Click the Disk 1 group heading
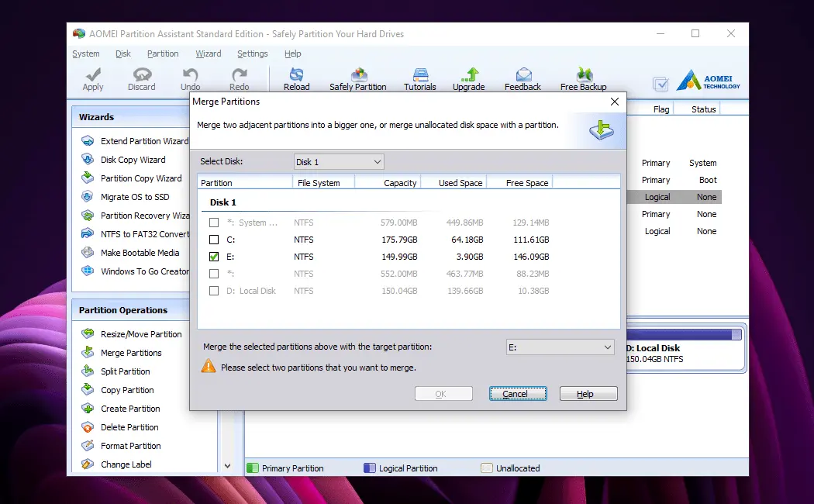The image size is (814, 504). 223,202
